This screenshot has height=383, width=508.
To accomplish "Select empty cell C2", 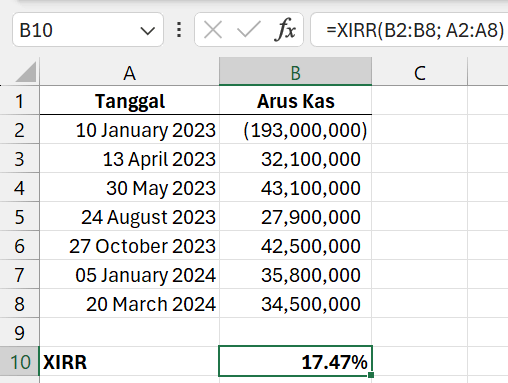I will pyautogui.click(x=420, y=129).
